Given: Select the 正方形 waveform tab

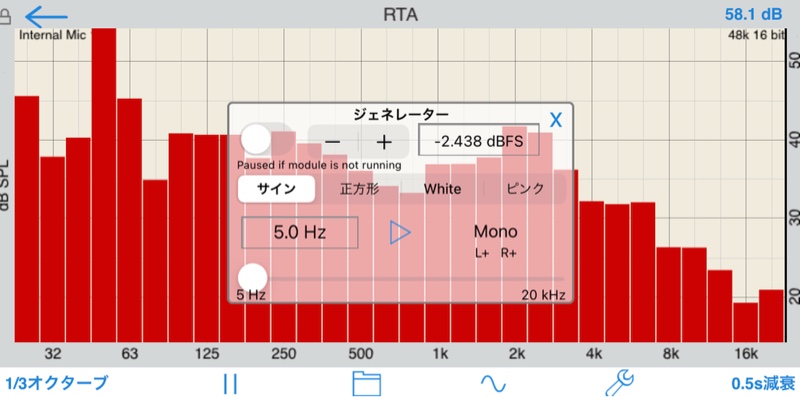Looking at the screenshot, I should point(359,189).
